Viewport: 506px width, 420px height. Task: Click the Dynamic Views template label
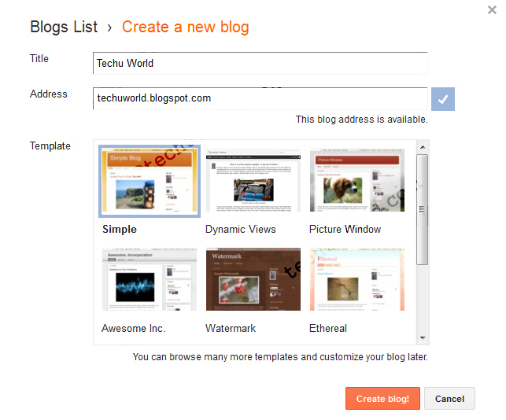click(241, 229)
